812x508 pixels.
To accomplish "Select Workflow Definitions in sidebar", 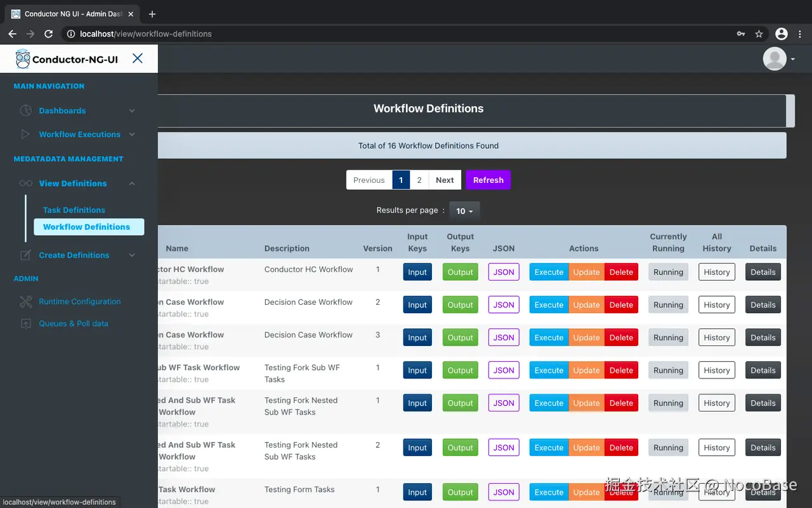I will [89, 227].
